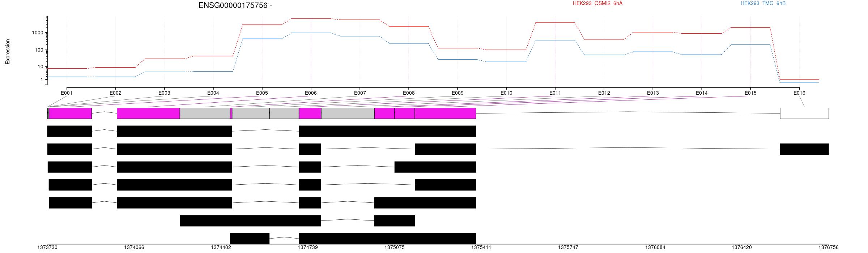Screen dimensions: 868x253
Task: Click genomic coordinate 1376756
Action: [829, 248]
